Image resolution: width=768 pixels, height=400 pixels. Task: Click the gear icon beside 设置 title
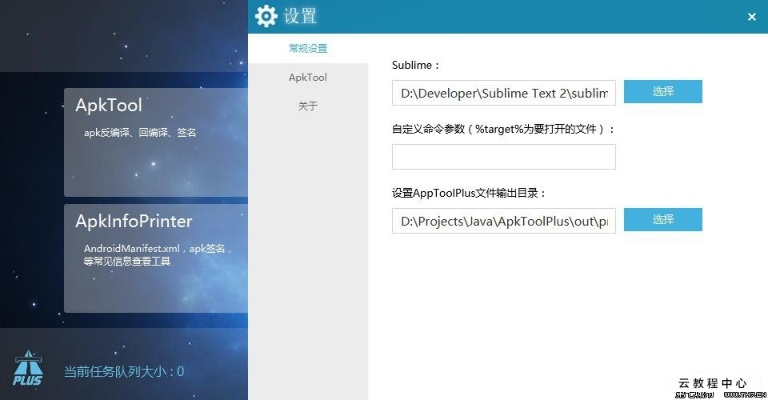pos(266,16)
